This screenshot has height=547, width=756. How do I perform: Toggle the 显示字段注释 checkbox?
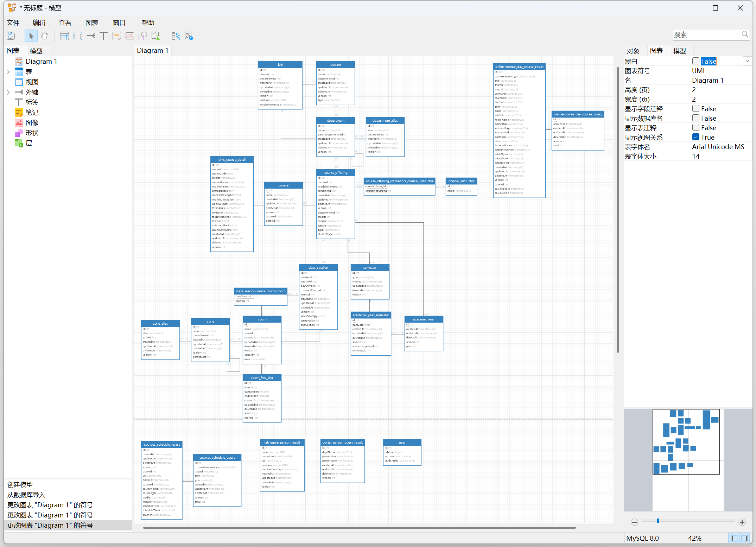click(x=695, y=109)
